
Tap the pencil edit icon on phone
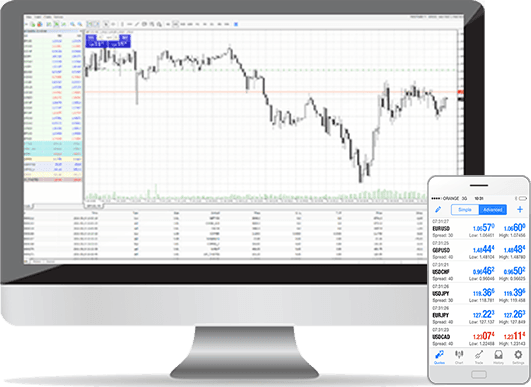[438, 210]
